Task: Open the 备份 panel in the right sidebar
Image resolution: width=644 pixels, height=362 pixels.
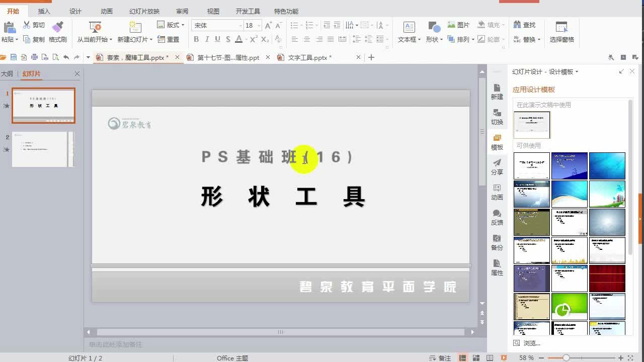Action: click(x=497, y=243)
